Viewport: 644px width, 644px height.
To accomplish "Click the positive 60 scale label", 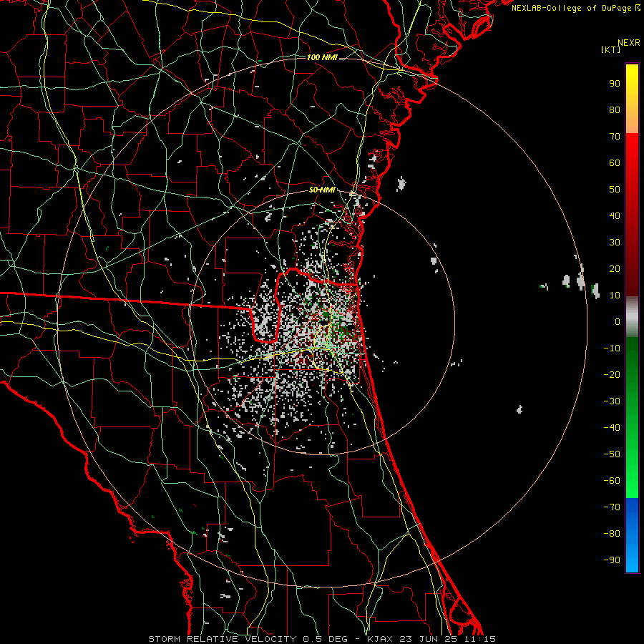I will pos(615,163).
